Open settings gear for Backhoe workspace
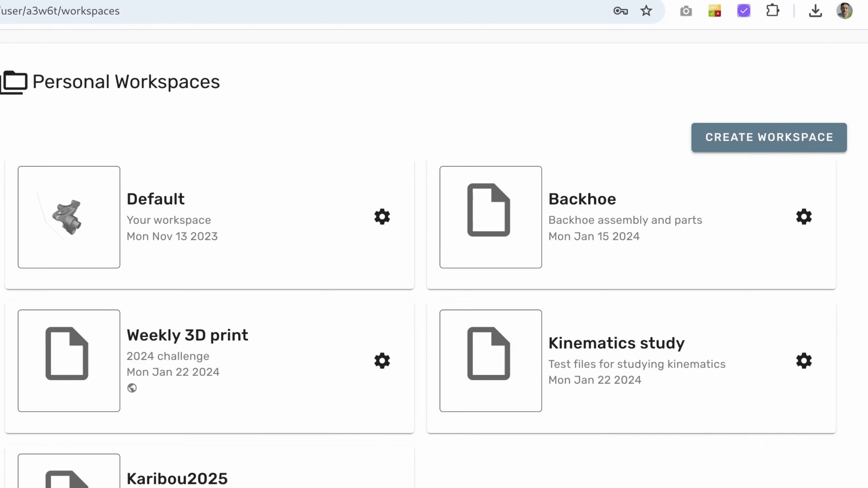The image size is (868, 488). pos(804,217)
